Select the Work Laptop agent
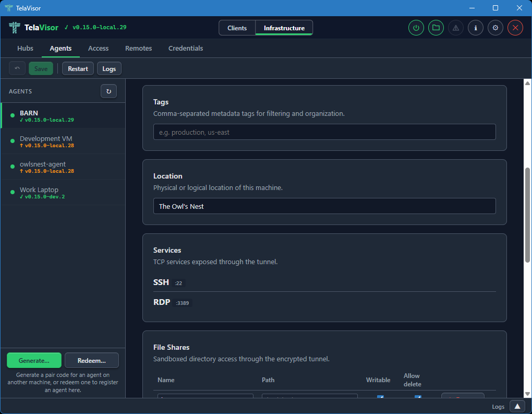This screenshot has width=532, height=414. pyautogui.click(x=63, y=193)
